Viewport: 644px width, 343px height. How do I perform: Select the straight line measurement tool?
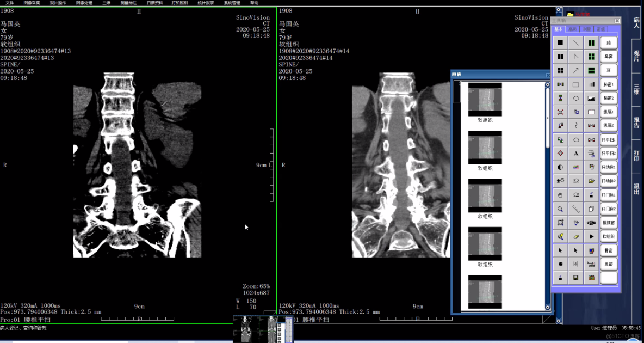[576, 42]
